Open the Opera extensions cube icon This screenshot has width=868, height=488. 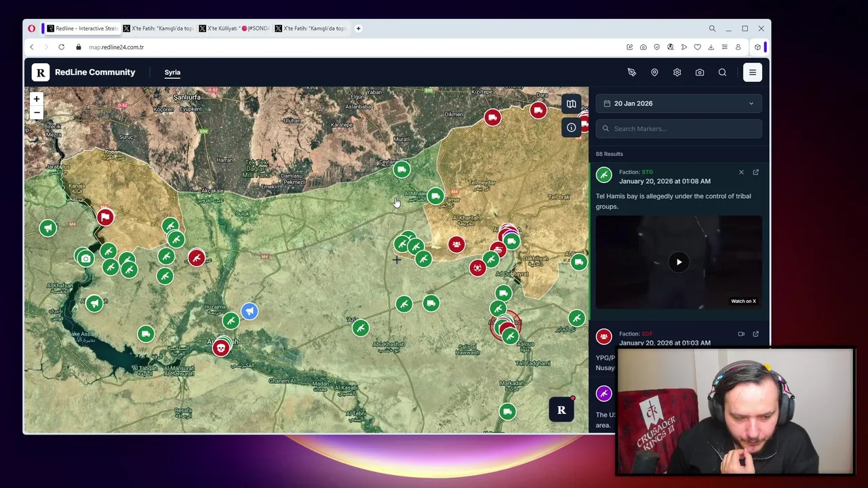pos(757,47)
